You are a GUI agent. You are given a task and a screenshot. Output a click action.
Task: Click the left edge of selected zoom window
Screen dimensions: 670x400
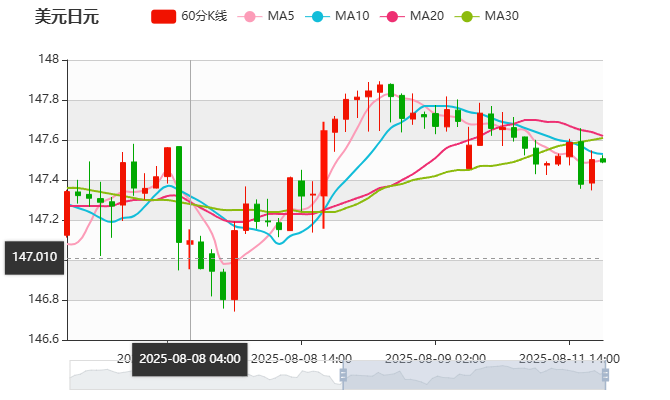click(341, 375)
